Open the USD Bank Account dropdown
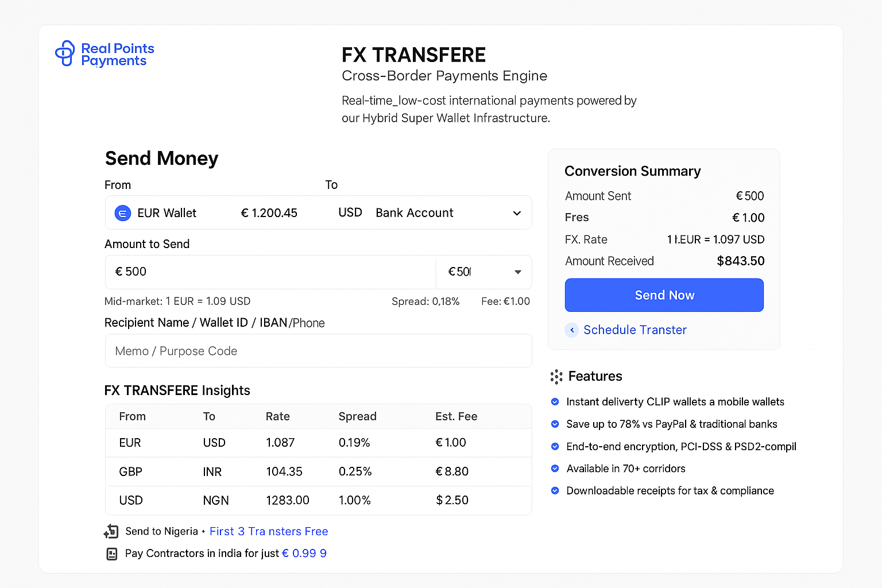 tap(516, 212)
